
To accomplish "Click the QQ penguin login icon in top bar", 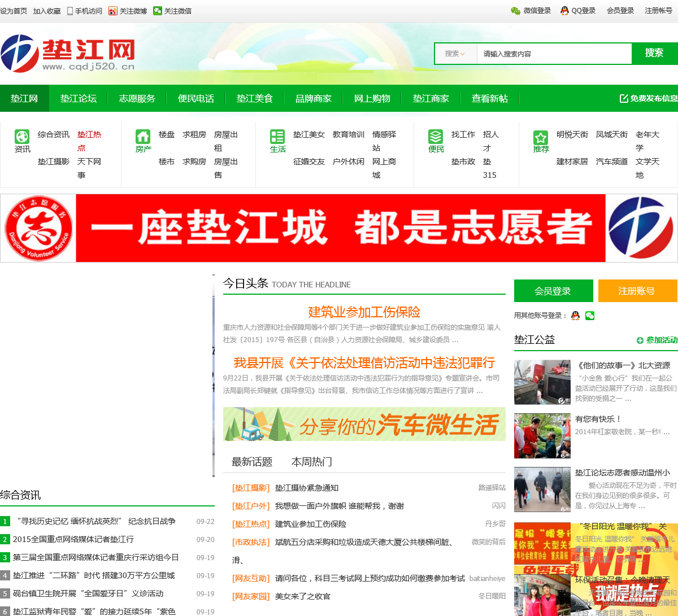I will point(564,11).
